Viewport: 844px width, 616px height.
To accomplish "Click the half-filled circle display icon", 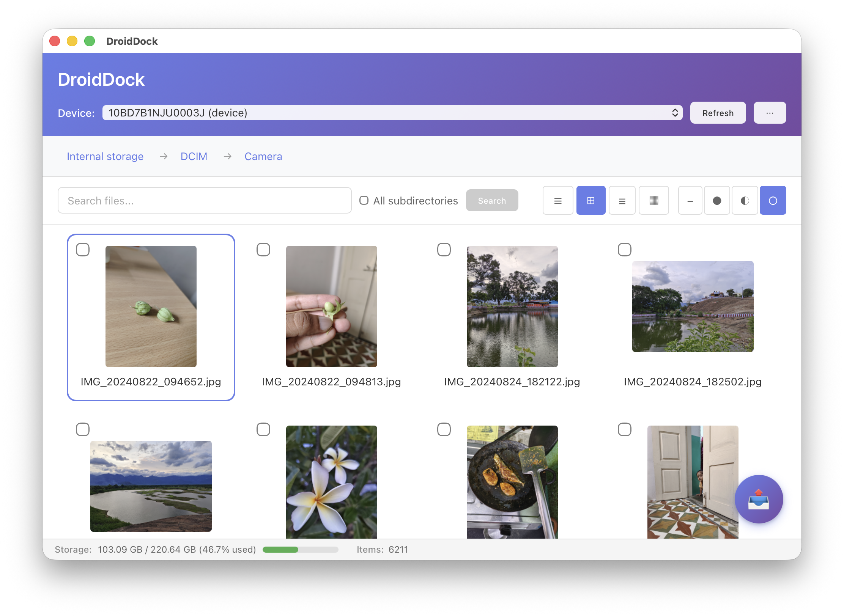I will [745, 200].
